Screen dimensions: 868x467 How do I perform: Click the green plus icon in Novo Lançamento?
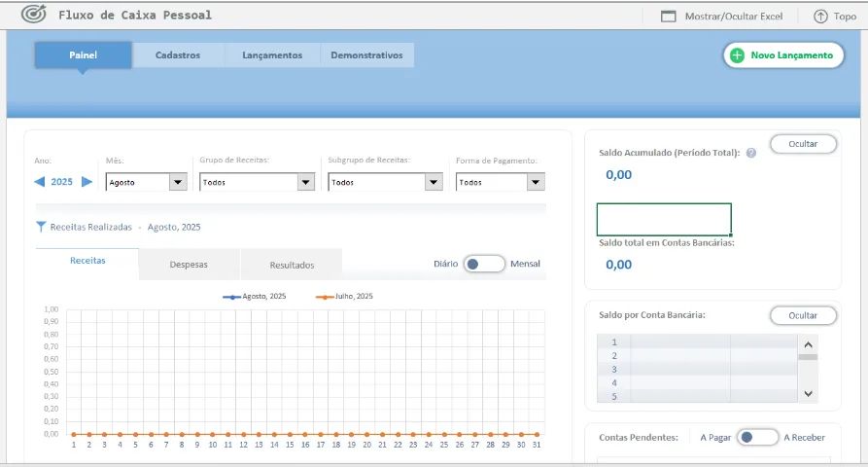click(x=737, y=55)
